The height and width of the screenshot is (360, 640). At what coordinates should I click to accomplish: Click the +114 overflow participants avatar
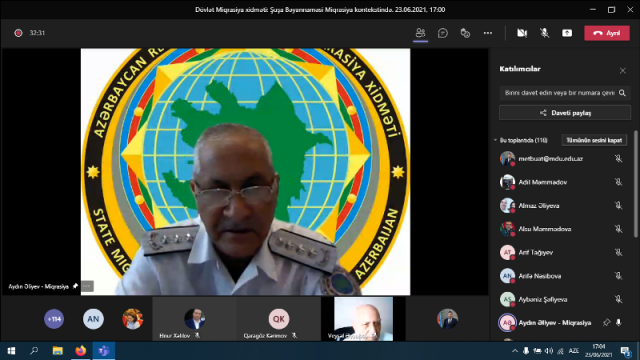(x=54, y=319)
